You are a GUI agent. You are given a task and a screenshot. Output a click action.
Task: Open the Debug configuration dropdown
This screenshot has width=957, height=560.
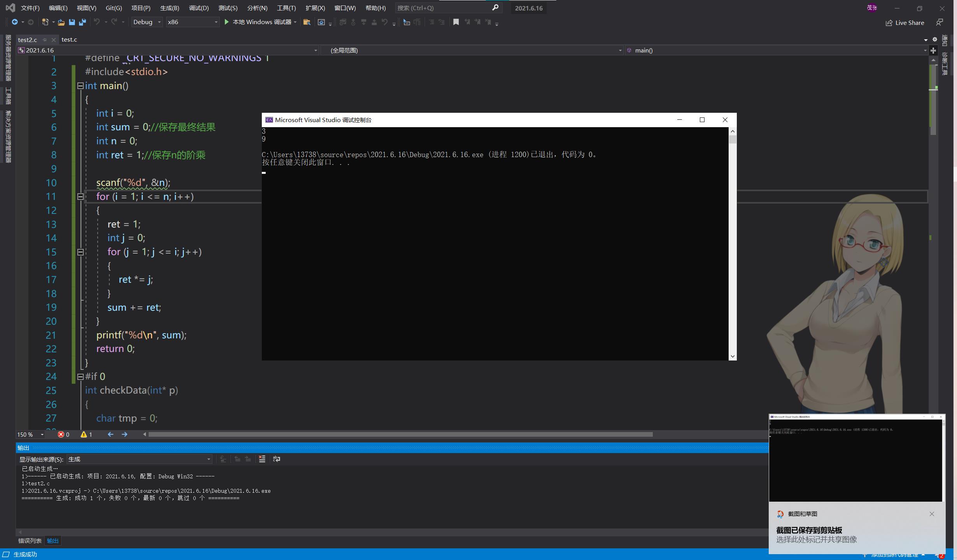click(x=147, y=22)
